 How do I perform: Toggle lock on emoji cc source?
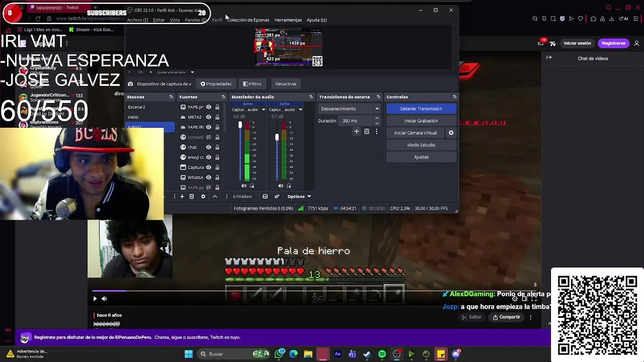pyautogui.click(x=217, y=157)
